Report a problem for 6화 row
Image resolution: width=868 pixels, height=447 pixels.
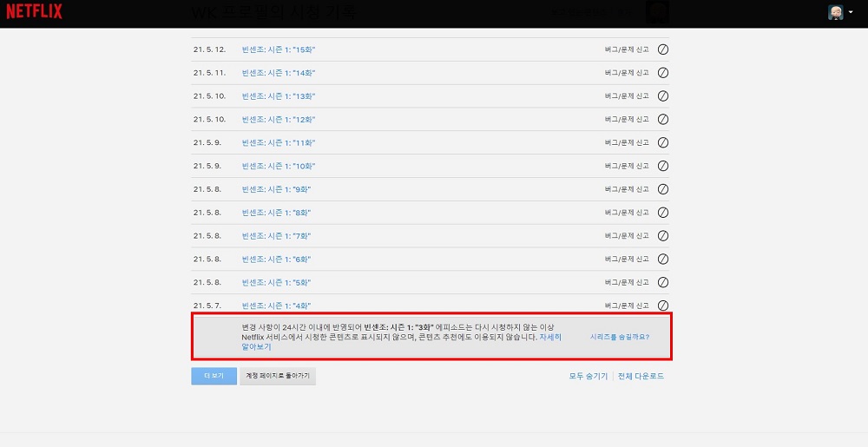click(x=627, y=259)
